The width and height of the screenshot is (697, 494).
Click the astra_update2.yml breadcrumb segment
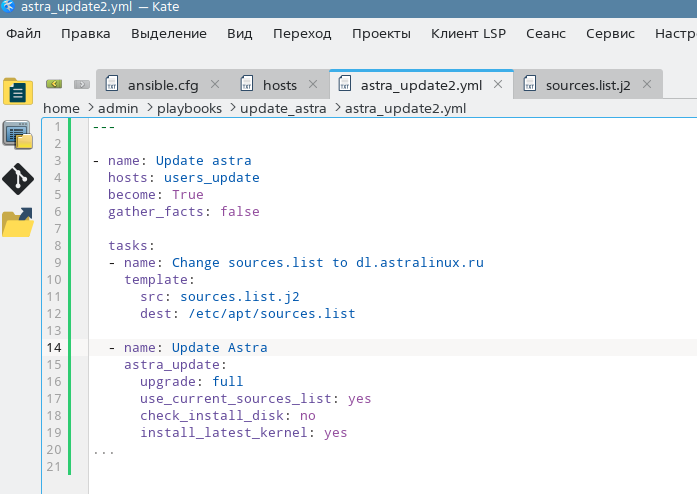point(405,108)
